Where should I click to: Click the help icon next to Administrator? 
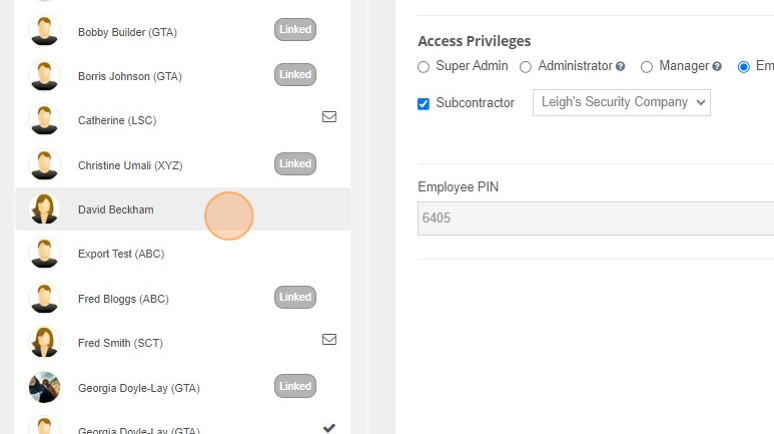coord(620,66)
